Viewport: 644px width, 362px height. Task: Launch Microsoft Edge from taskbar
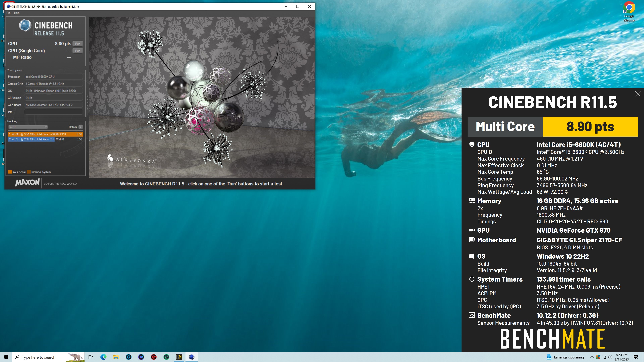tap(103, 357)
